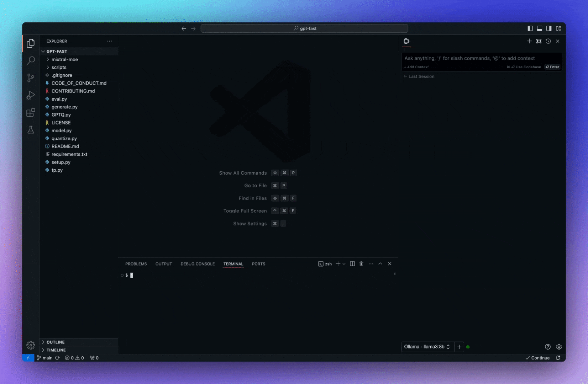Toggle the bottom panel visibility
Viewport: 588px width, 384px height.
(x=540, y=28)
